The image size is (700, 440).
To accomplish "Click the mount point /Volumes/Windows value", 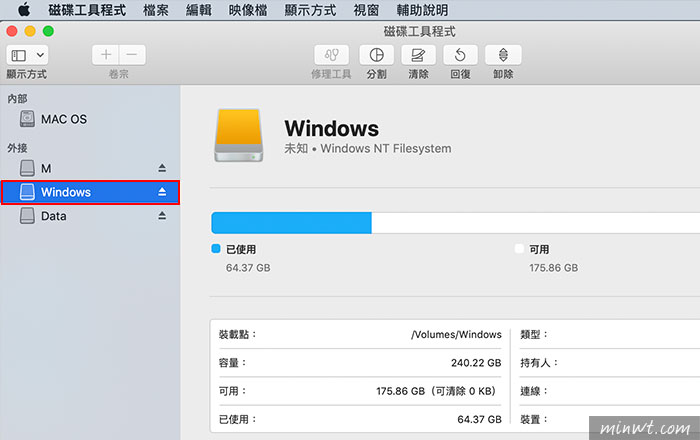I will click(x=456, y=335).
